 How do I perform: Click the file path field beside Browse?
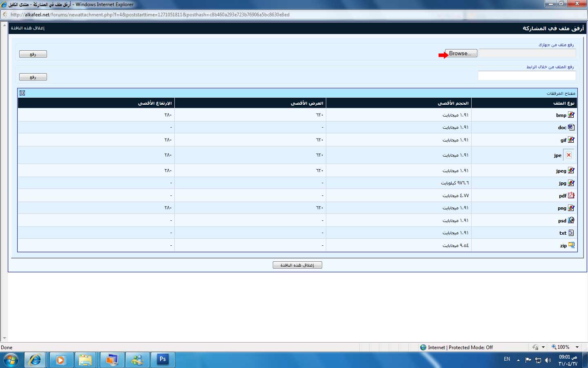(527, 53)
